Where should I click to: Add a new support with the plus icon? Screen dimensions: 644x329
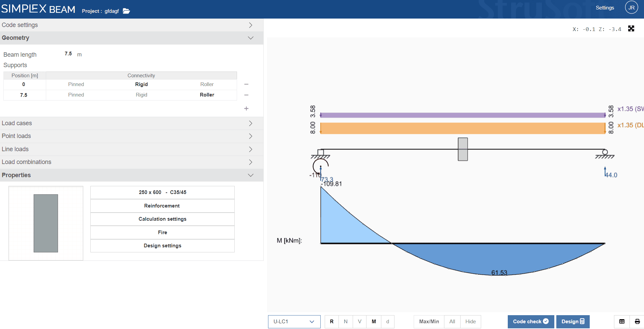point(246,108)
